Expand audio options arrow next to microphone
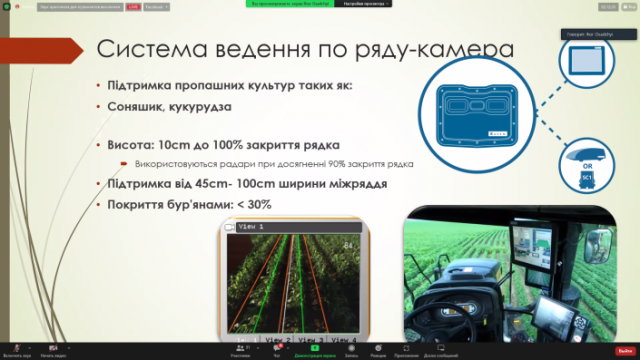The height and width of the screenshot is (360, 640). pos(29,348)
